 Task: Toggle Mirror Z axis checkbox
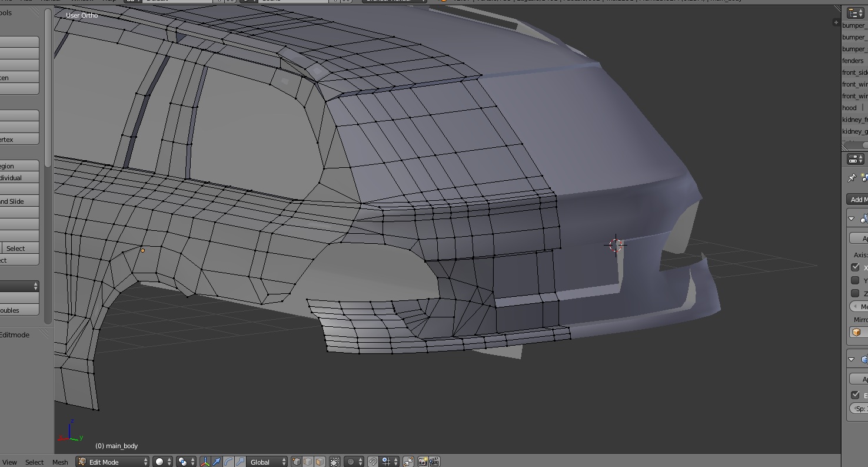coord(856,293)
